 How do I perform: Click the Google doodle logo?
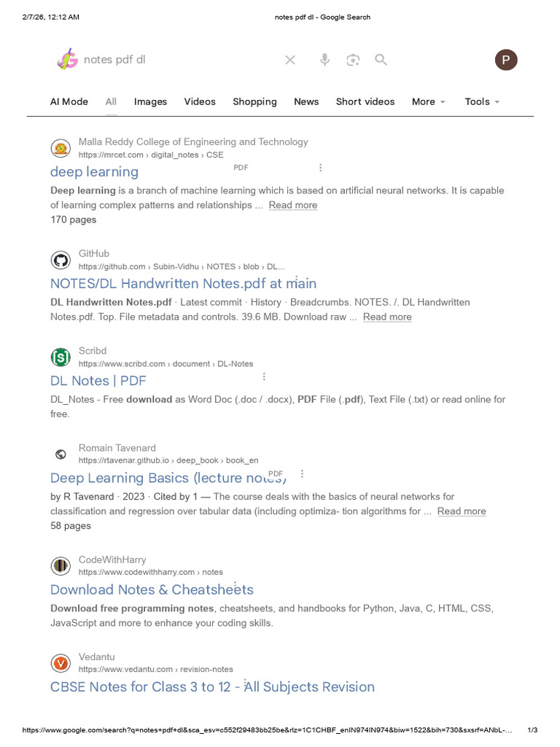pyautogui.click(x=68, y=59)
